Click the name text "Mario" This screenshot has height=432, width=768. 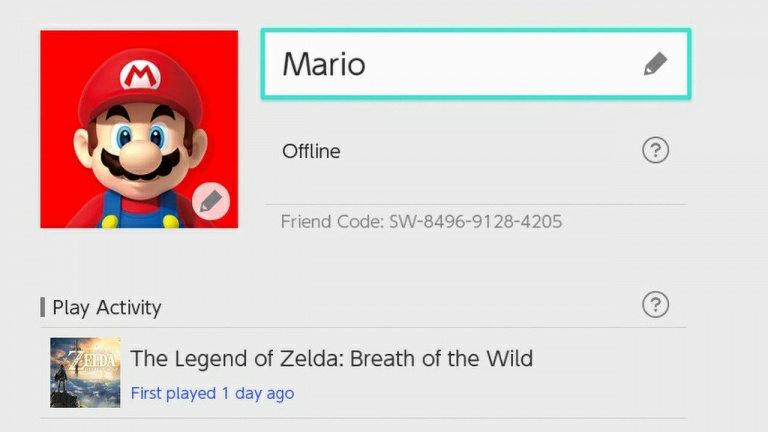click(323, 65)
